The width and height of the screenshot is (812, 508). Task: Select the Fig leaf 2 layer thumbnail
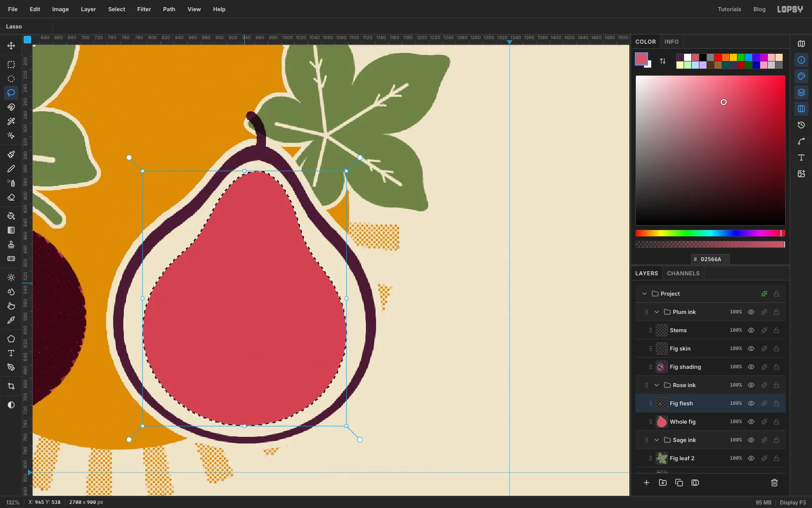pyautogui.click(x=662, y=458)
